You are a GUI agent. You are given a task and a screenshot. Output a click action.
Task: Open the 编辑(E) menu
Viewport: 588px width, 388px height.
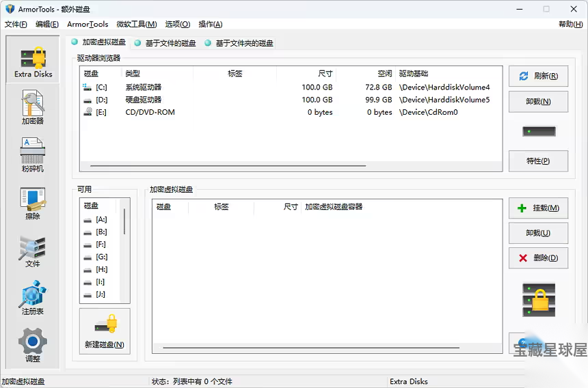point(47,24)
